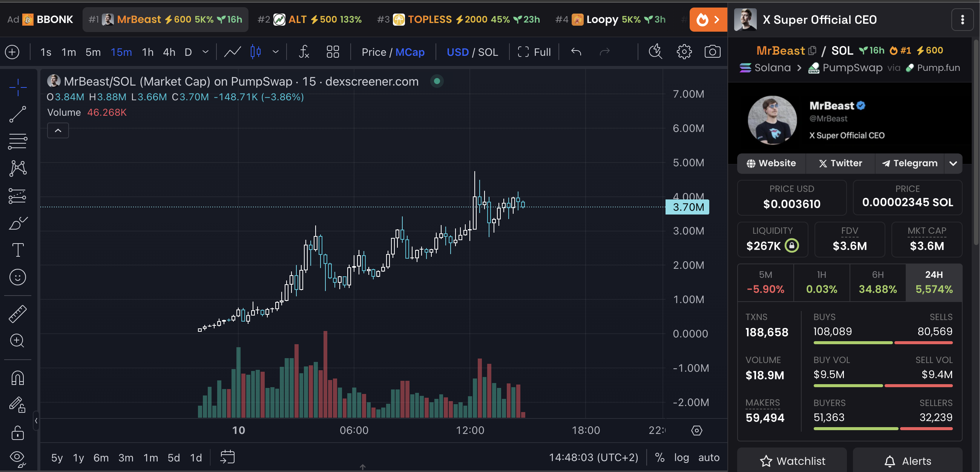Toggle auto scale on chart
The width and height of the screenshot is (980, 472).
tap(709, 457)
